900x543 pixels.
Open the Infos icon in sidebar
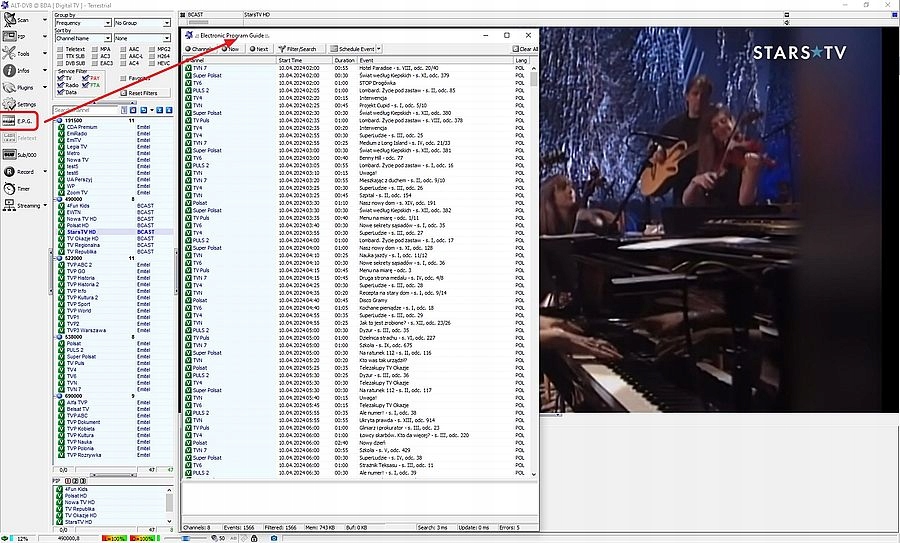pyautogui.click(x=10, y=70)
